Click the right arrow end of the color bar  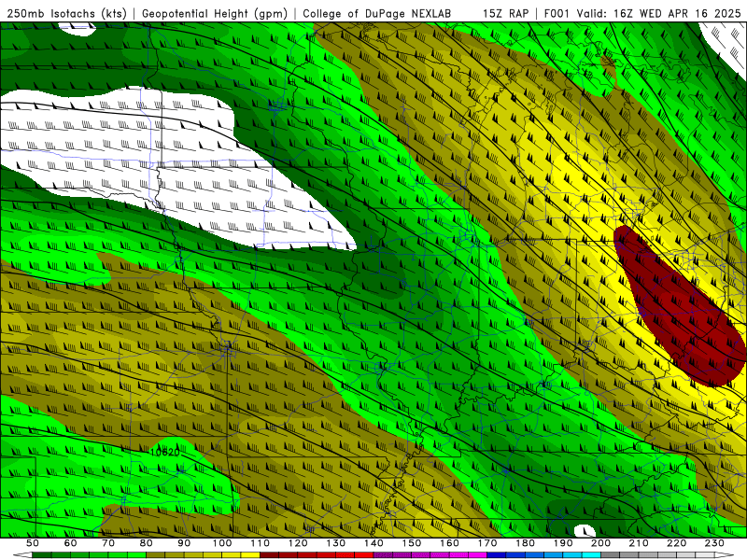pos(724,555)
